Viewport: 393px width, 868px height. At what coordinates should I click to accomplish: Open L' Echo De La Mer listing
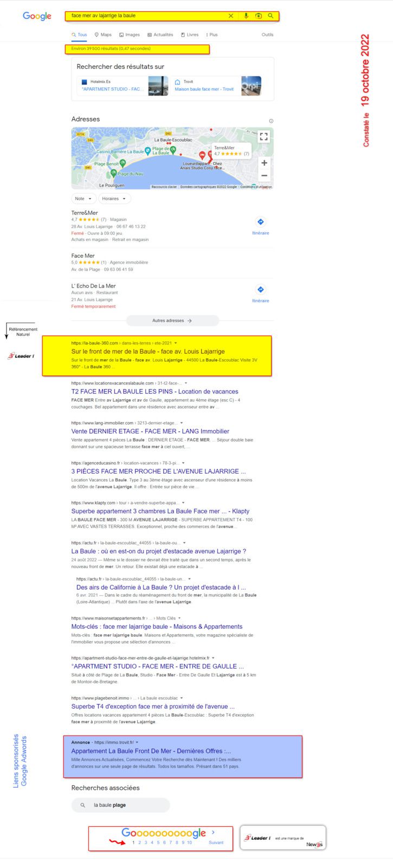[93, 286]
